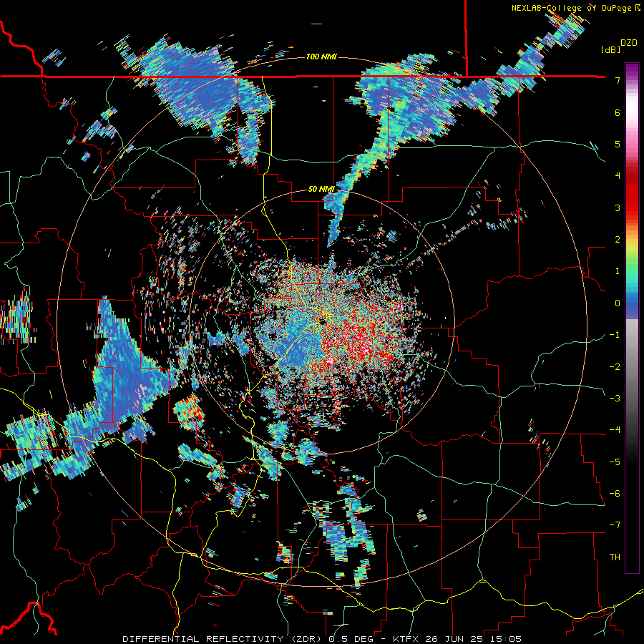The width and height of the screenshot is (644, 644).
Task: Click the 100 NMI range ring label
Action: [x=321, y=57]
